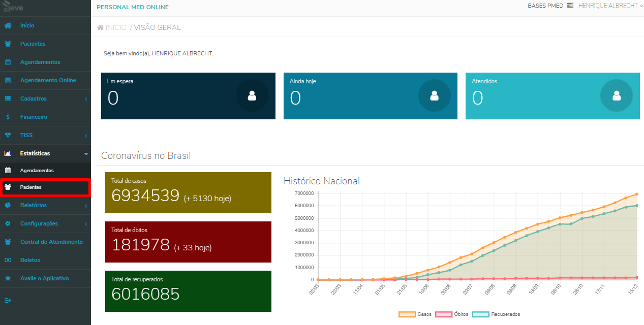The width and height of the screenshot is (644, 325).
Task: Click the Total de casos card
Action: tap(188, 192)
